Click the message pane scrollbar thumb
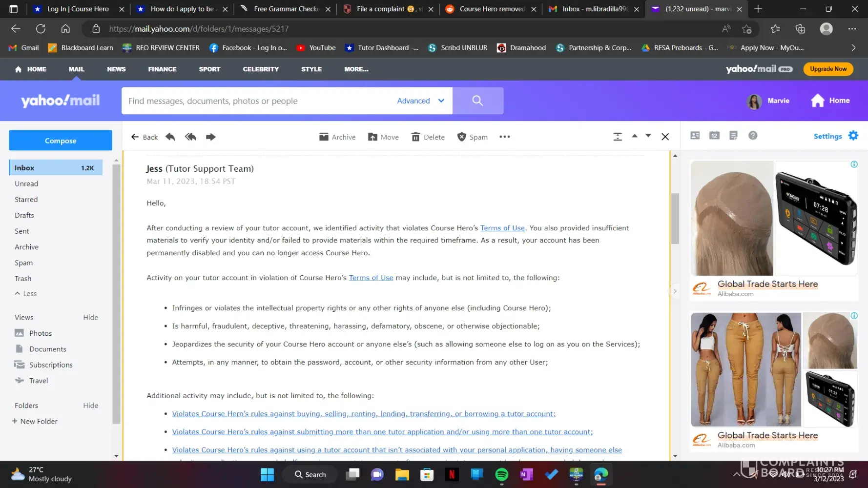This screenshot has height=488, width=868. [675, 219]
